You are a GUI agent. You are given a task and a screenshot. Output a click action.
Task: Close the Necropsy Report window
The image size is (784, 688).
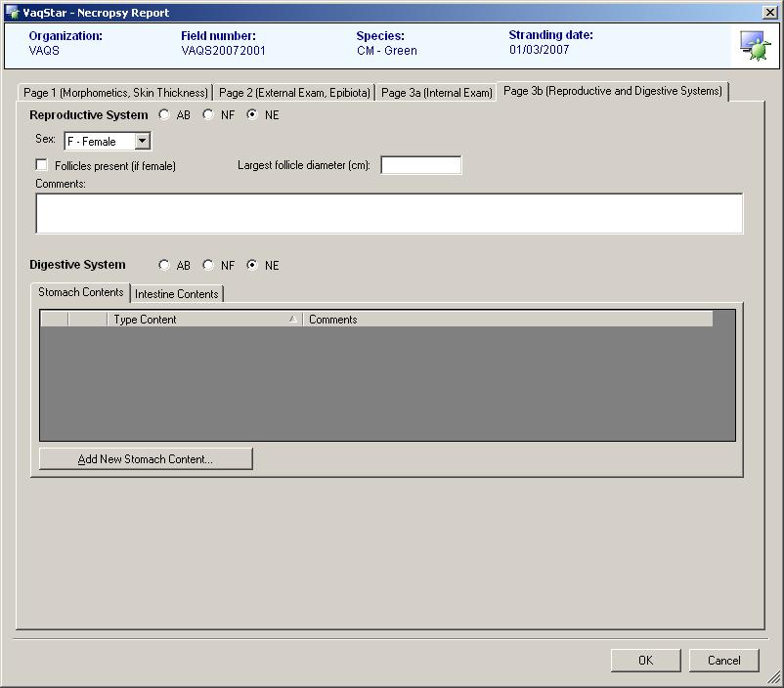pyautogui.click(x=769, y=13)
